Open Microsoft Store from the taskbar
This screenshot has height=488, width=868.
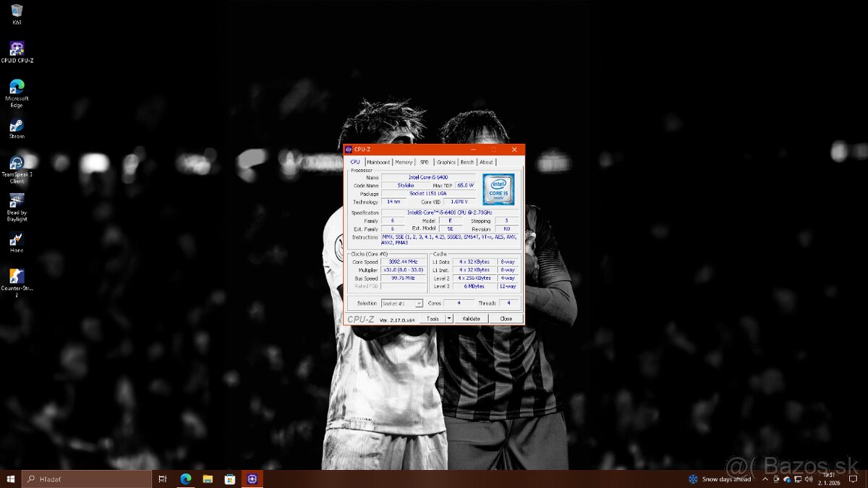[x=230, y=479]
